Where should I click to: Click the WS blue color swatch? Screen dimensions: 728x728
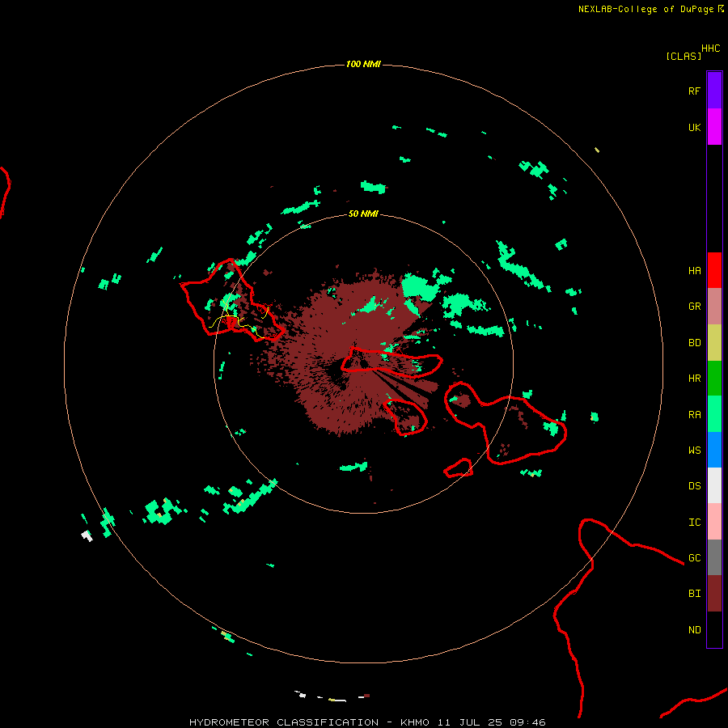click(714, 450)
